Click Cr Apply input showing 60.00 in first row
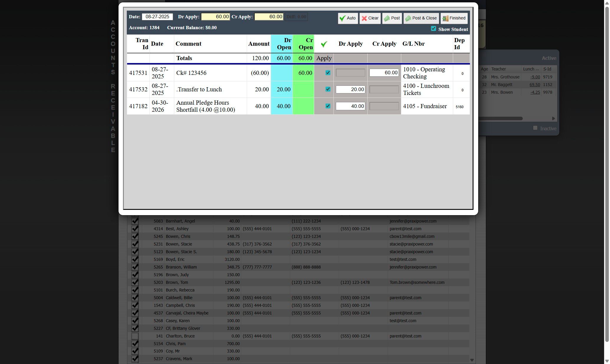 click(384, 73)
